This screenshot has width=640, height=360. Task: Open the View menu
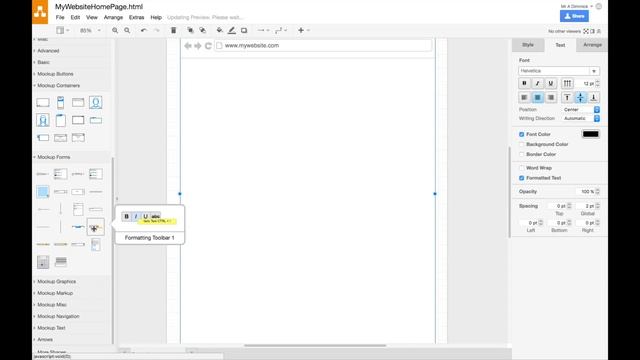(x=92, y=18)
